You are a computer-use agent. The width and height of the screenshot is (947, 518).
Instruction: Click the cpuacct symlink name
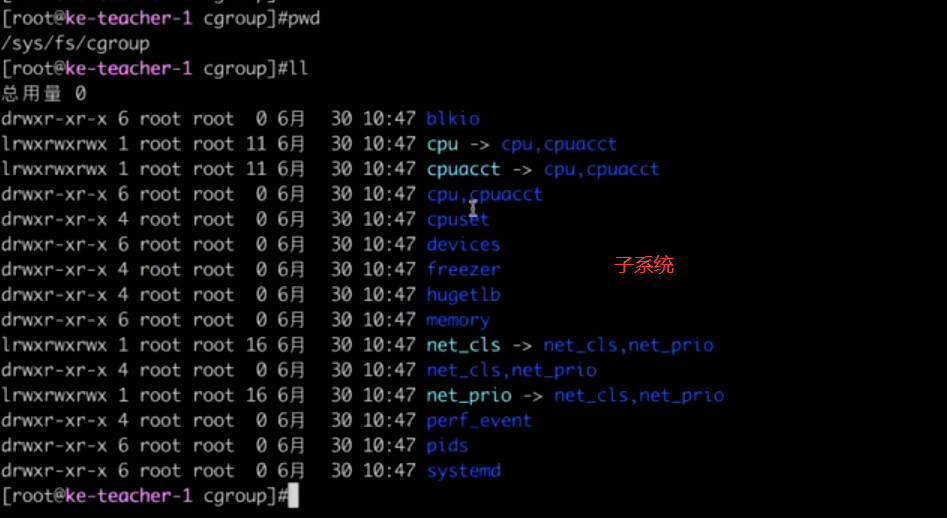click(463, 169)
